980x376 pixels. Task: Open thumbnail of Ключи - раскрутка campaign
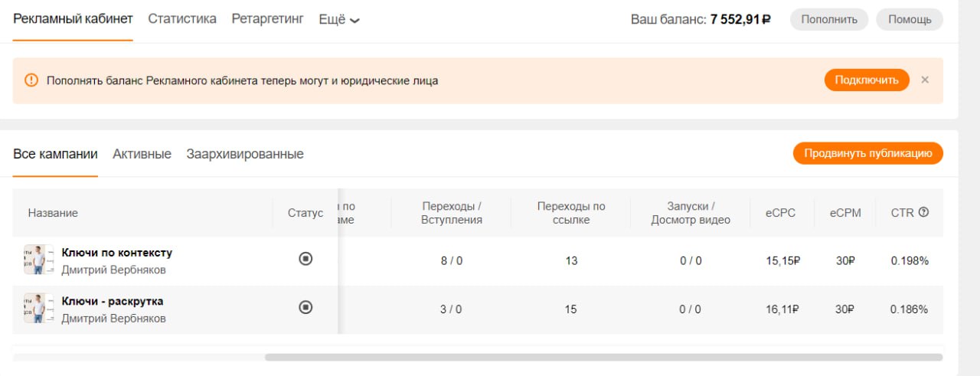coord(34,309)
